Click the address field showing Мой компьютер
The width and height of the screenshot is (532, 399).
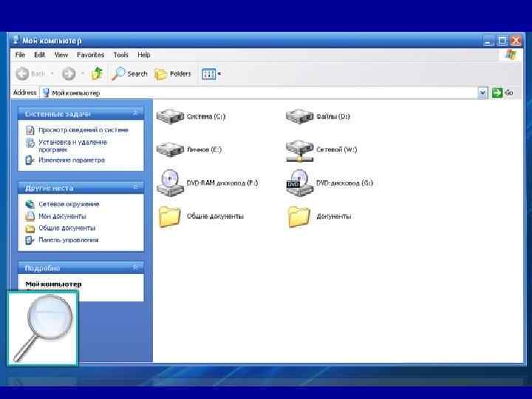(x=259, y=92)
